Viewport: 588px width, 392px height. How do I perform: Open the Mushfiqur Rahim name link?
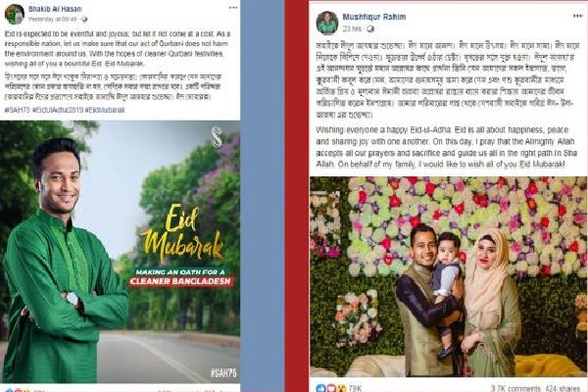(x=374, y=17)
